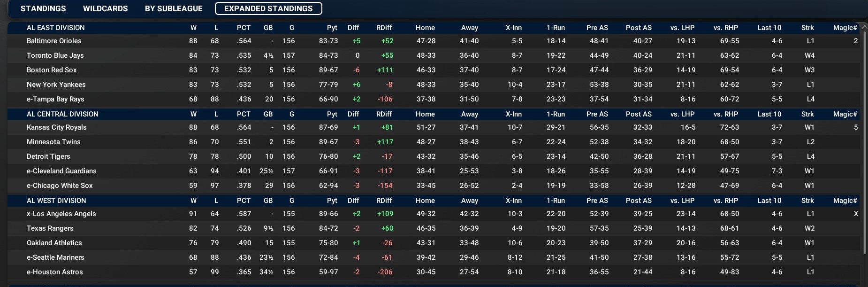Viewport: 868px width, 287px height.
Task: Open the Detroit Tigers team page
Action: tap(48, 156)
